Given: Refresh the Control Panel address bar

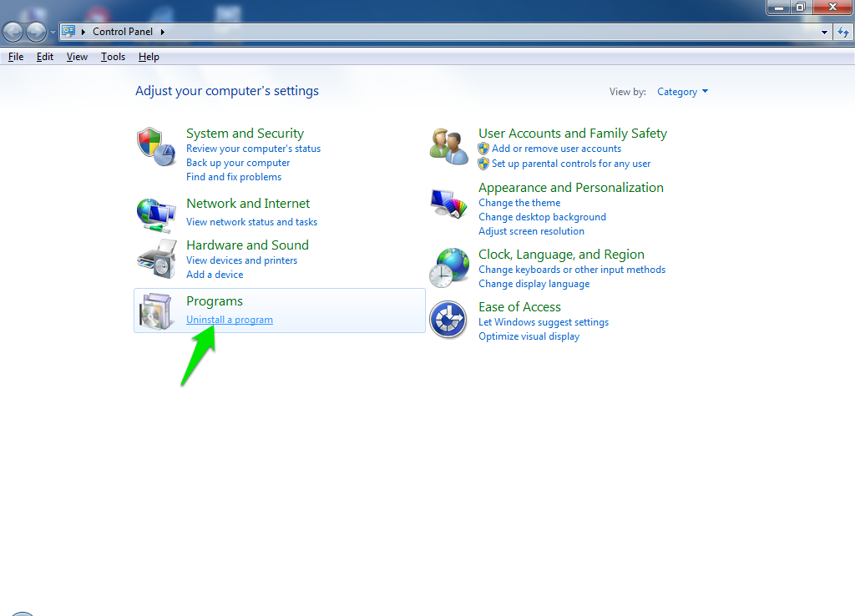Looking at the screenshot, I should [x=843, y=33].
